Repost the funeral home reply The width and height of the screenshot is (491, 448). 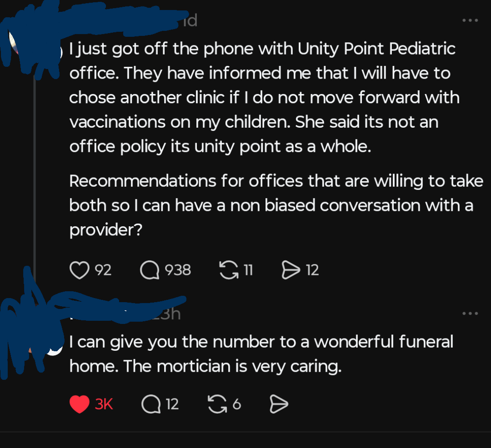[x=217, y=404]
